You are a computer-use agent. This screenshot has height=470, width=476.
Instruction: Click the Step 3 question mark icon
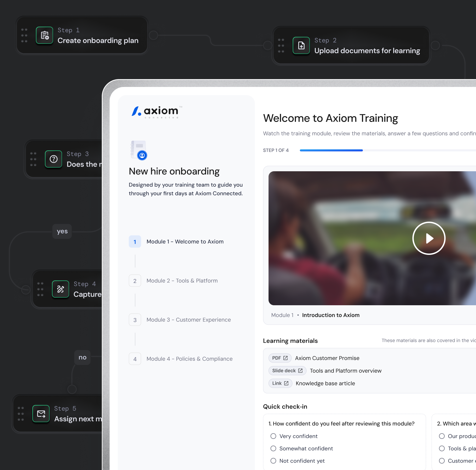click(53, 159)
